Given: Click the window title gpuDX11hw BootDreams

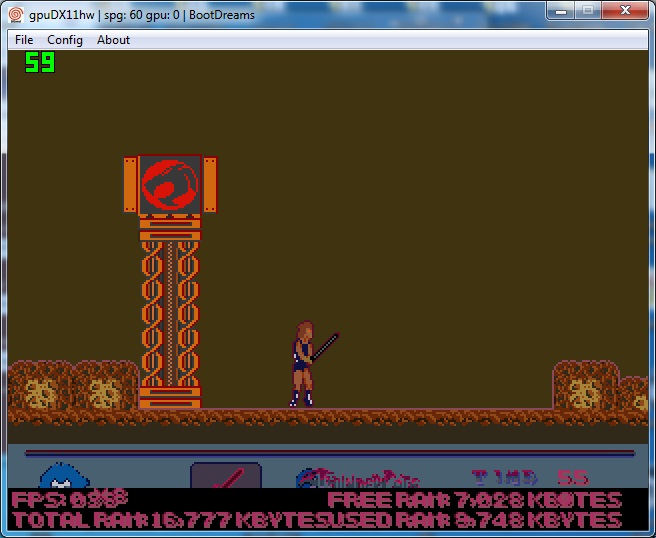Looking at the screenshot, I should point(142,15).
